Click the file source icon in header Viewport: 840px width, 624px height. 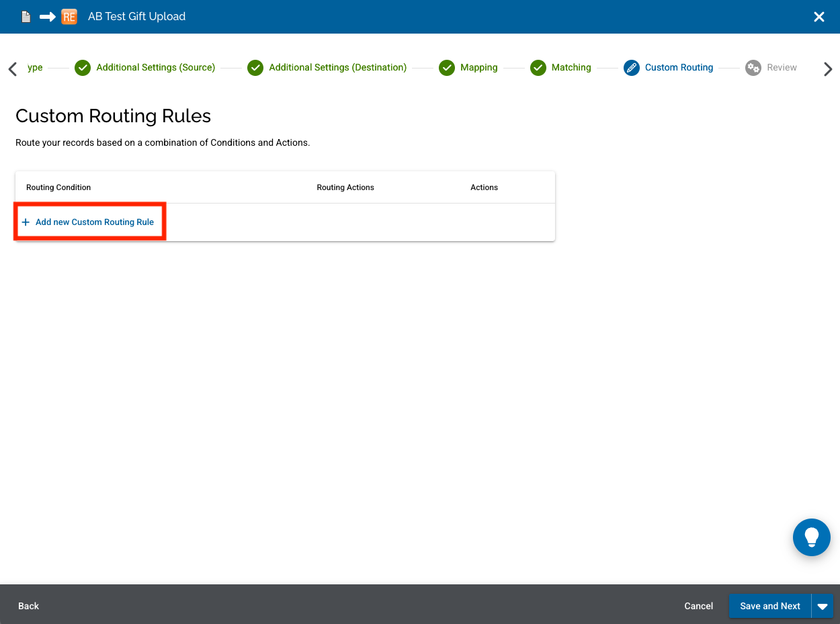(26, 17)
